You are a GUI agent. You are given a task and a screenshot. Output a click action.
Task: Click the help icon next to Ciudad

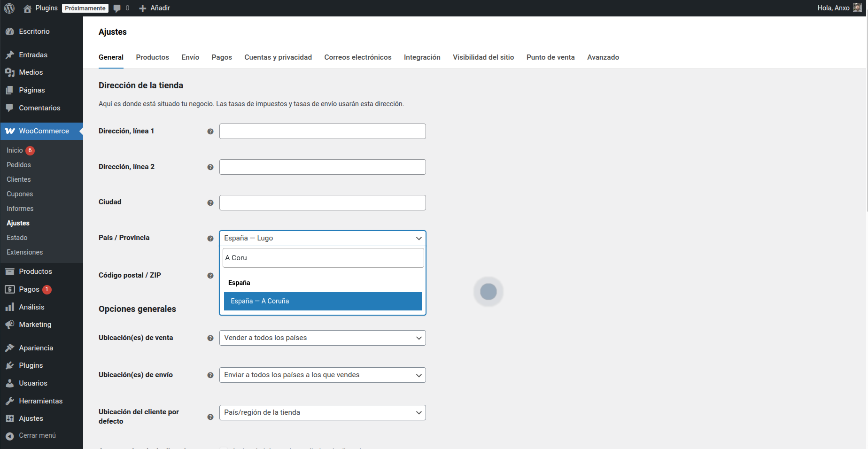coord(210,202)
